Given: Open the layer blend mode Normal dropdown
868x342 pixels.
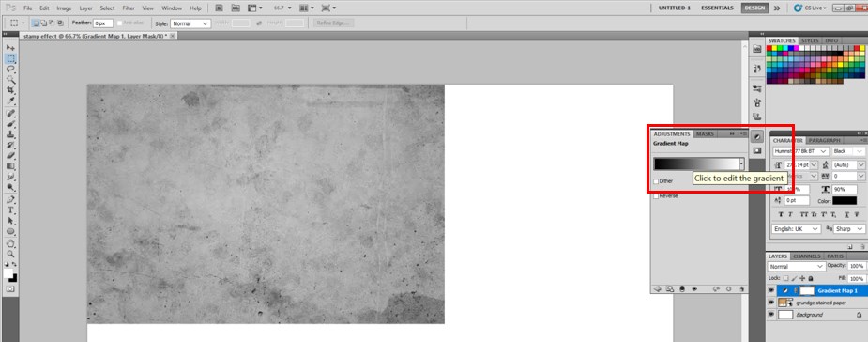Looking at the screenshot, I should coord(796,267).
